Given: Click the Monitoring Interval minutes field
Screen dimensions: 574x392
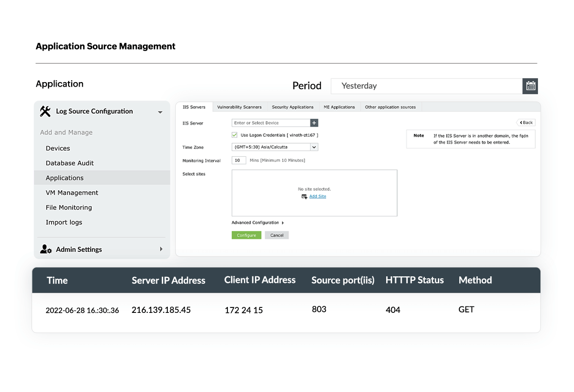Looking at the screenshot, I should [x=239, y=160].
